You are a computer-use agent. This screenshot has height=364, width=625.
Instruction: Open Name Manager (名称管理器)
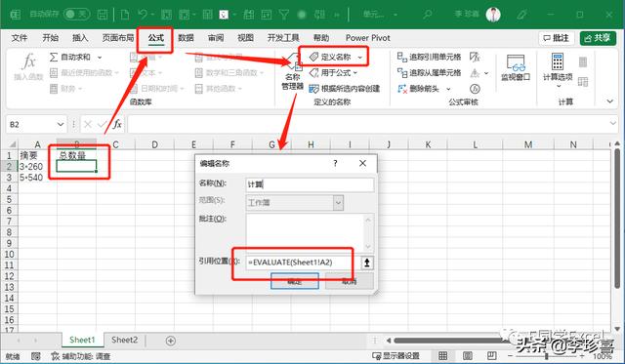coord(293,71)
